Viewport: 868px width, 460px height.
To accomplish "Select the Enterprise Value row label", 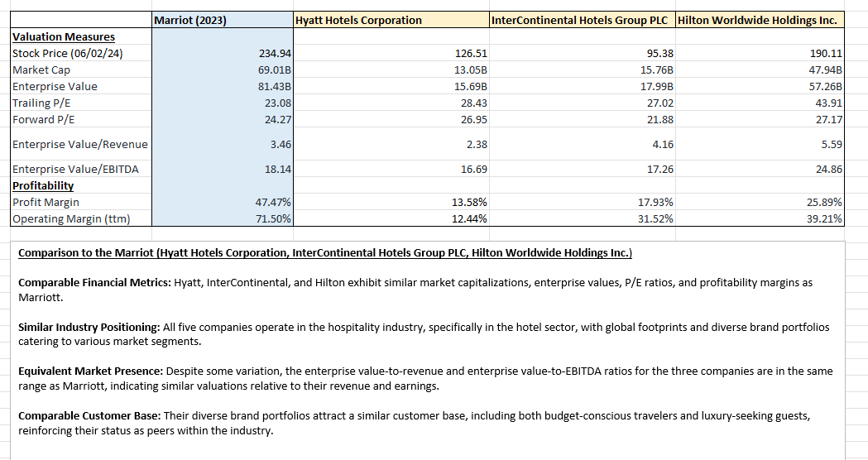I will coord(81,86).
